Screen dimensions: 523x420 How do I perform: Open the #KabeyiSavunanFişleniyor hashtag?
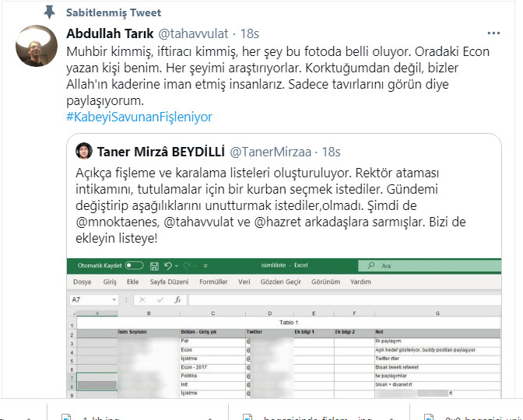point(139,117)
